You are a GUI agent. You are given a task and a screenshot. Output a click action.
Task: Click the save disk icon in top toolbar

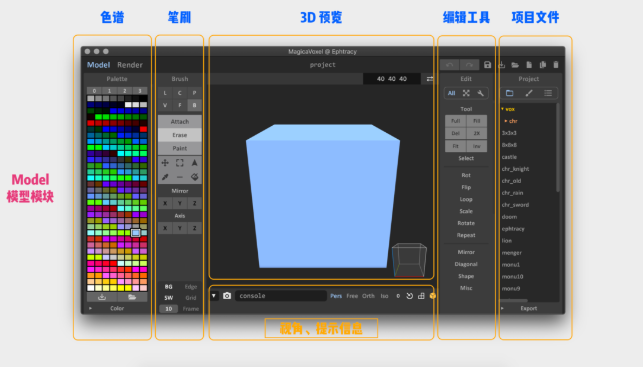pos(487,65)
